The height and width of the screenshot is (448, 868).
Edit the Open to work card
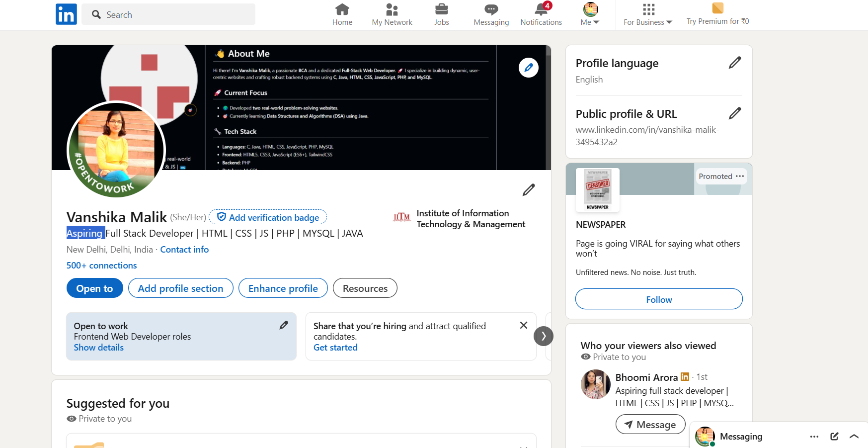click(x=284, y=325)
